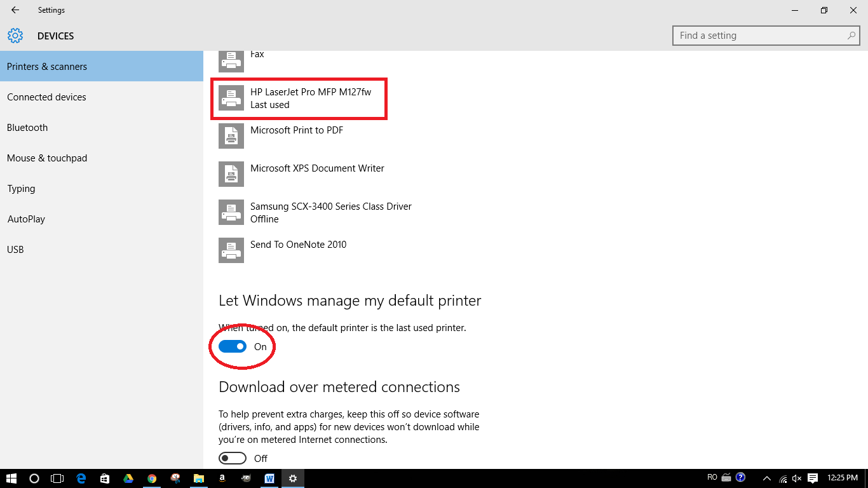
Task: Click the Microsoft Print to PDF name
Action: tap(297, 130)
